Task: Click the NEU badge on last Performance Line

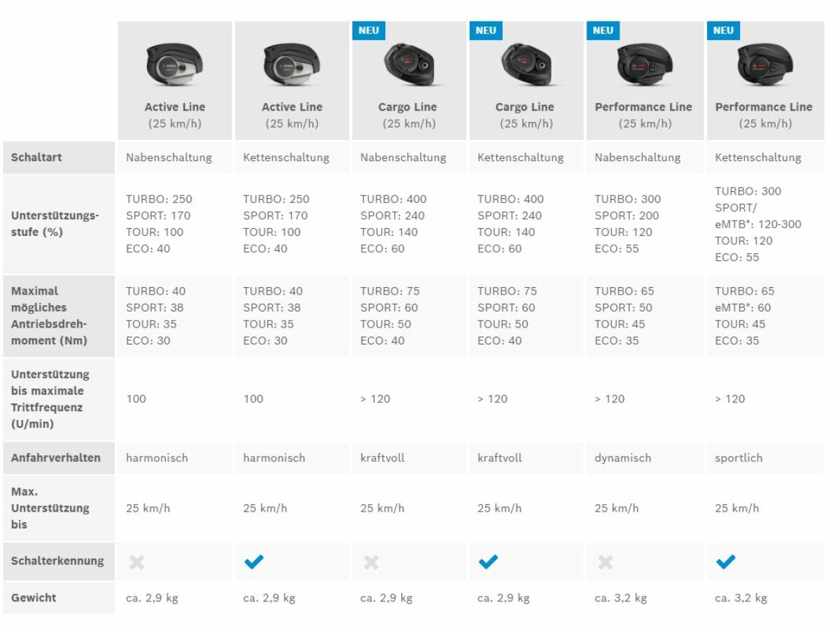Action: click(x=723, y=31)
